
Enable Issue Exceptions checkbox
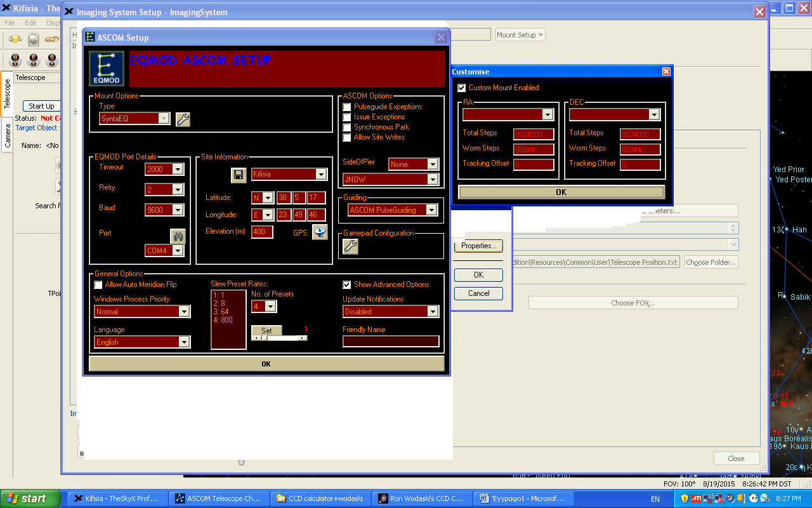tap(347, 117)
